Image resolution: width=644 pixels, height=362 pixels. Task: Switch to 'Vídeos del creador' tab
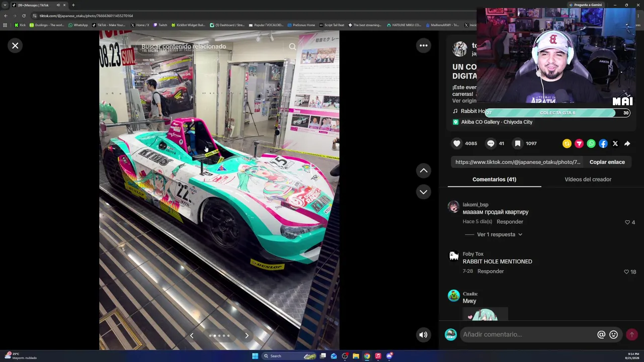pos(588,179)
